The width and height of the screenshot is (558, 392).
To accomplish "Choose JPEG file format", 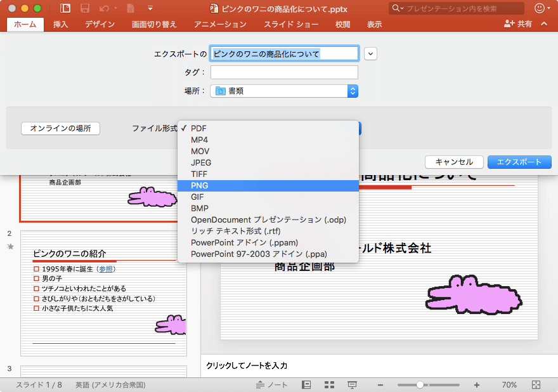I will point(268,163).
